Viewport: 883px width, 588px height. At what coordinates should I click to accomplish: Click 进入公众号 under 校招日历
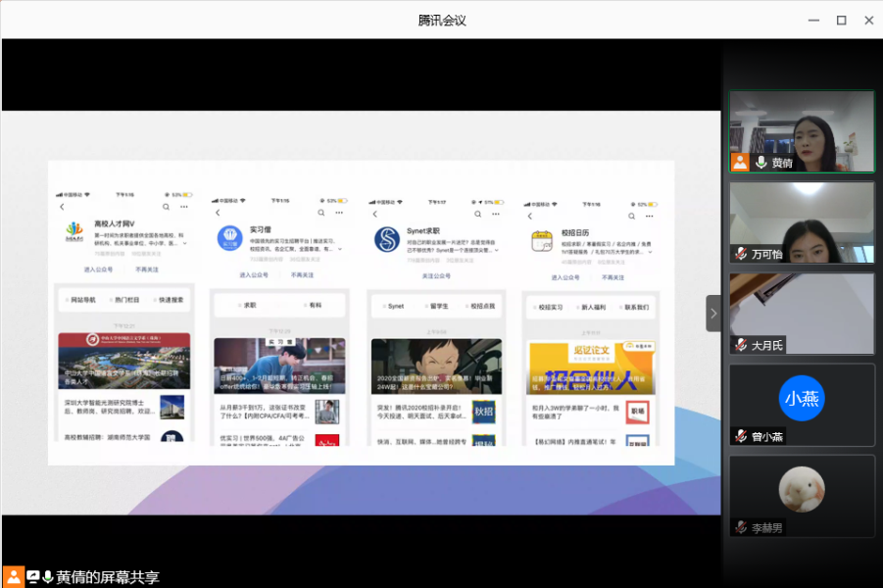click(565, 277)
